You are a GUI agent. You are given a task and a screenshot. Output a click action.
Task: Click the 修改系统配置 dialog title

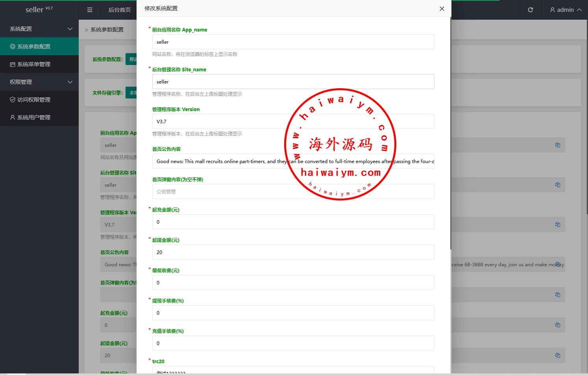coord(161,8)
